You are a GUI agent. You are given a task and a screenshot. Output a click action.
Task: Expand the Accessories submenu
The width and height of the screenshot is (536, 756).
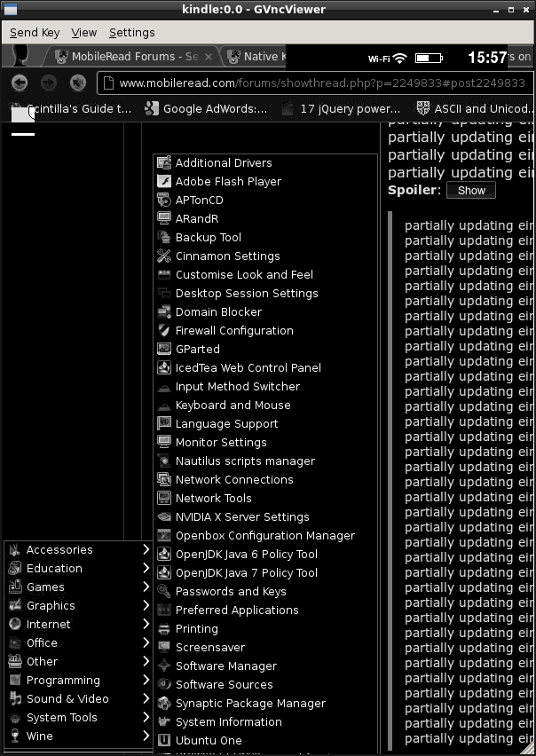78,549
